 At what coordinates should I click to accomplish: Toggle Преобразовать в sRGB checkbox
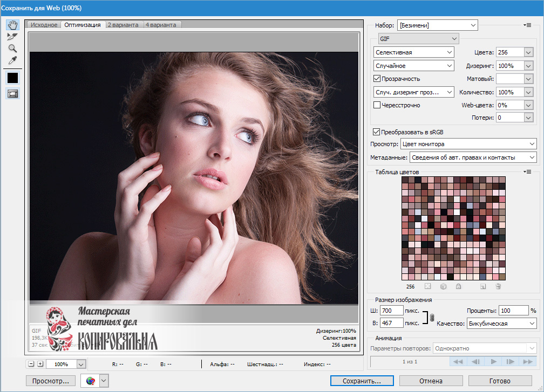coord(377,132)
